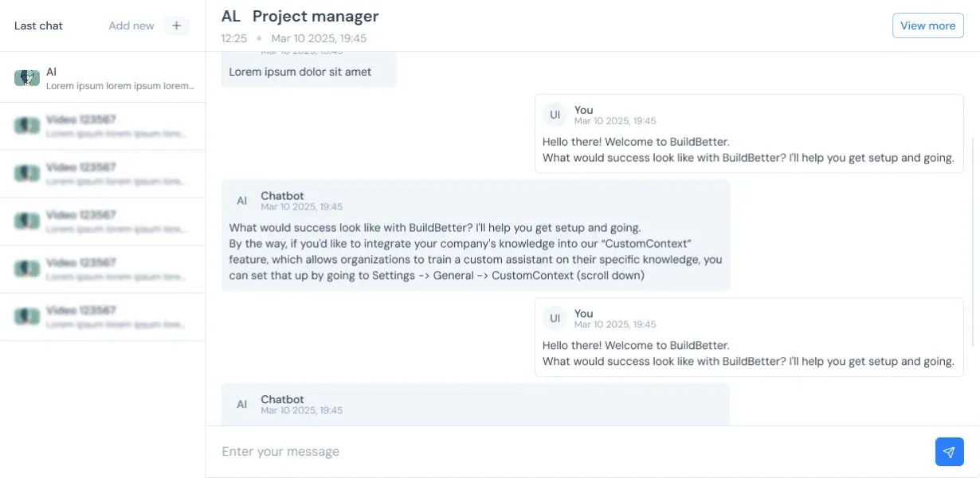Click the AI chat avatar thumbnail in sidebar
The height and width of the screenshot is (478, 980).
pyautogui.click(x=27, y=77)
